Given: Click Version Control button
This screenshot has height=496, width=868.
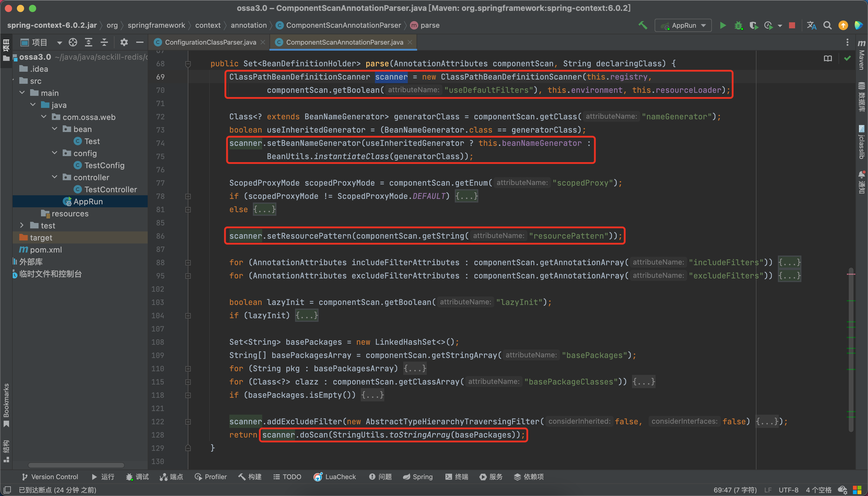Looking at the screenshot, I should (50, 477).
